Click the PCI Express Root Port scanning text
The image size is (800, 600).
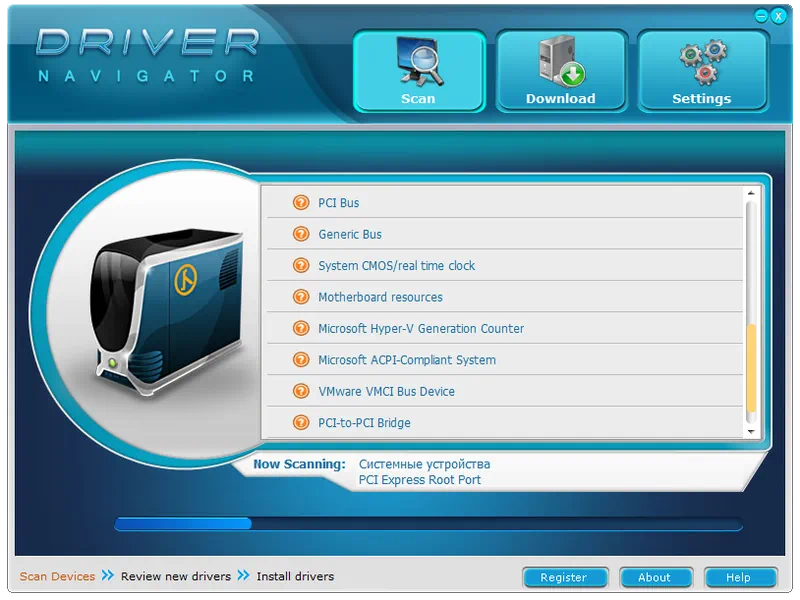tap(419, 480)
